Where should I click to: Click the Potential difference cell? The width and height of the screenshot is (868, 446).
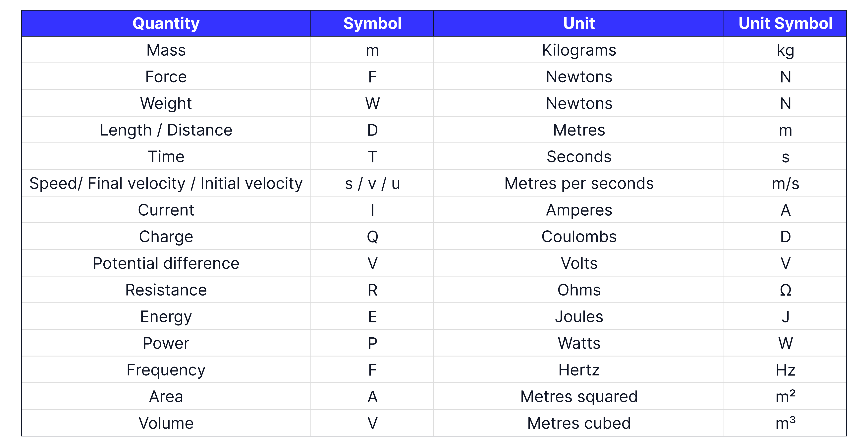166,263
